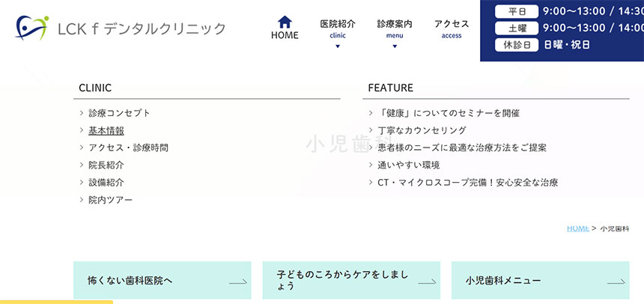Open the 院長紹介 link
Screen dimensions: 644x304
[106, 165]
